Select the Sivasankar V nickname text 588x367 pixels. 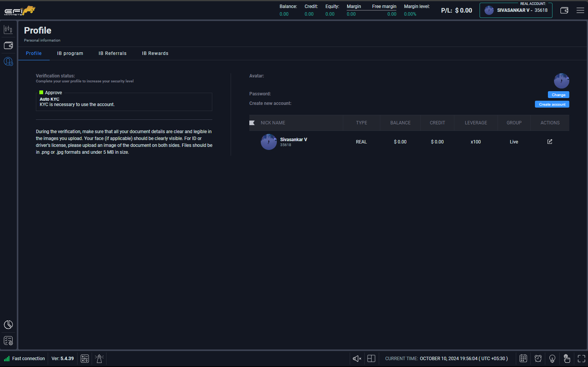click(294, 140)
